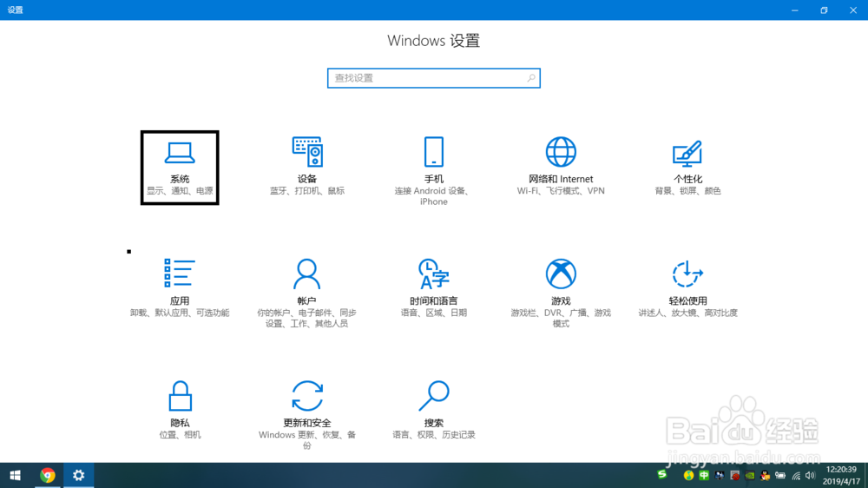This screenshot has width=868, height=488.
Task: Open 更新和安全 (Update & Security) tile
Action: pyautogui.click(x=306, y=414)
